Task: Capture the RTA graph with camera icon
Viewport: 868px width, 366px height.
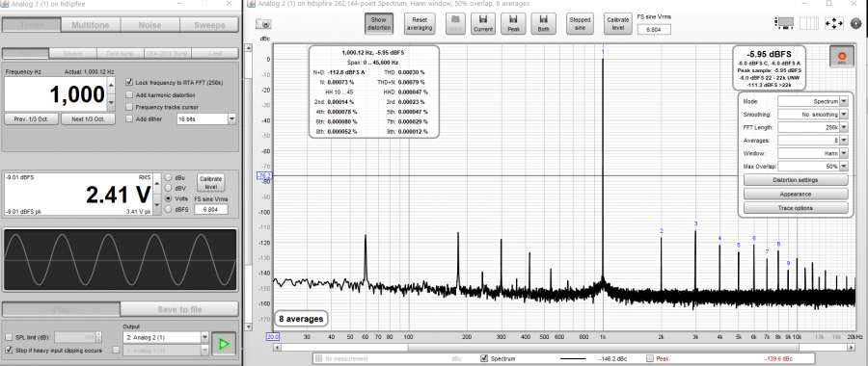Action: [263, 24]
